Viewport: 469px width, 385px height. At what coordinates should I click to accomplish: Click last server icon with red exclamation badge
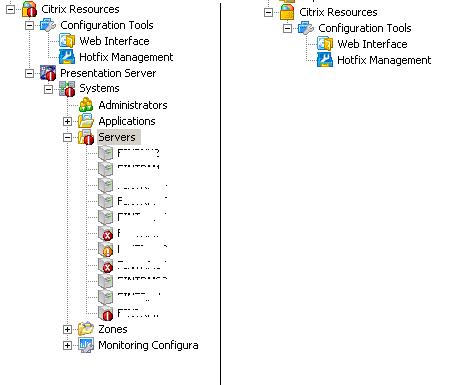106,313
